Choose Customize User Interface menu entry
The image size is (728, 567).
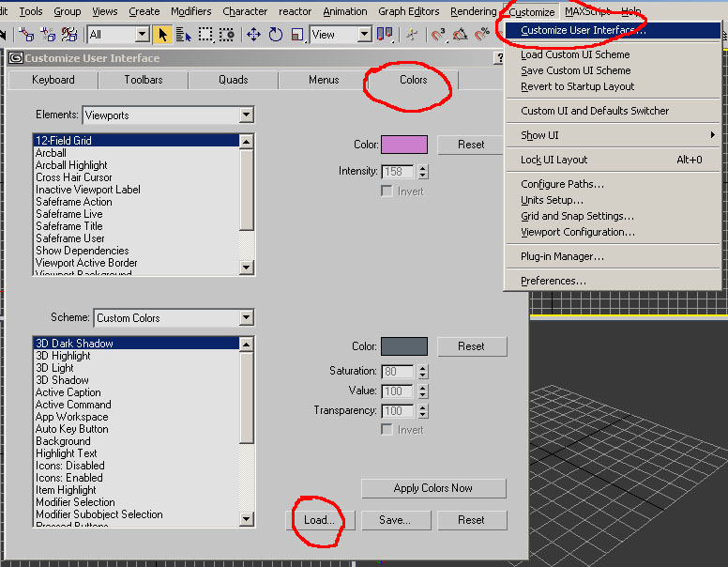tap(613, 30)
